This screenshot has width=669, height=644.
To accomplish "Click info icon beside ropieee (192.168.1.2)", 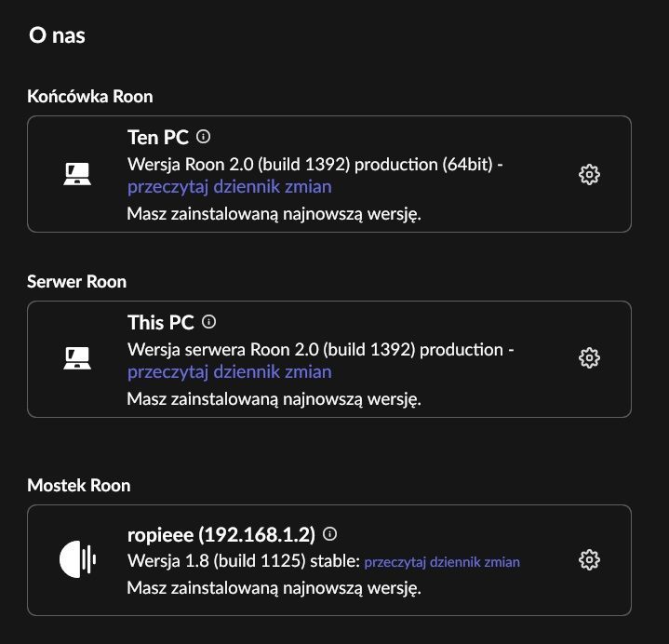I will 329,533.
